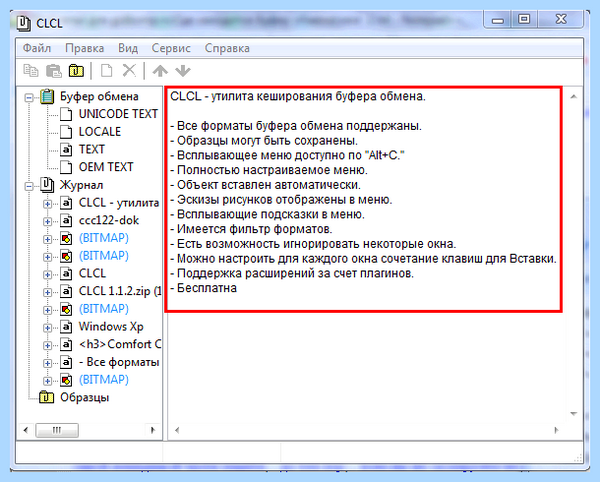This screenshot has height=482, width=600.
Task: Click the Paste toolbar icon
Action: (54, 71)
